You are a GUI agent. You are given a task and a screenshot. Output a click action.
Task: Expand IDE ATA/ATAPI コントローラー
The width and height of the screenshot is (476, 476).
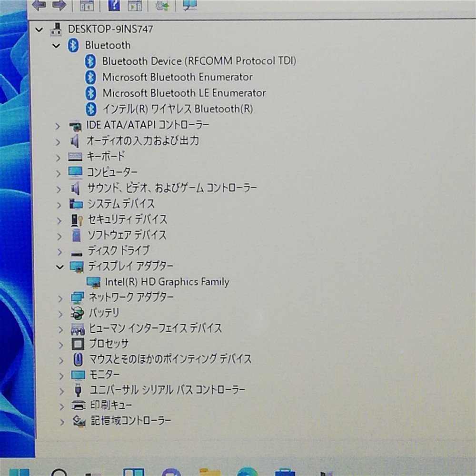[x=58, y=126]
